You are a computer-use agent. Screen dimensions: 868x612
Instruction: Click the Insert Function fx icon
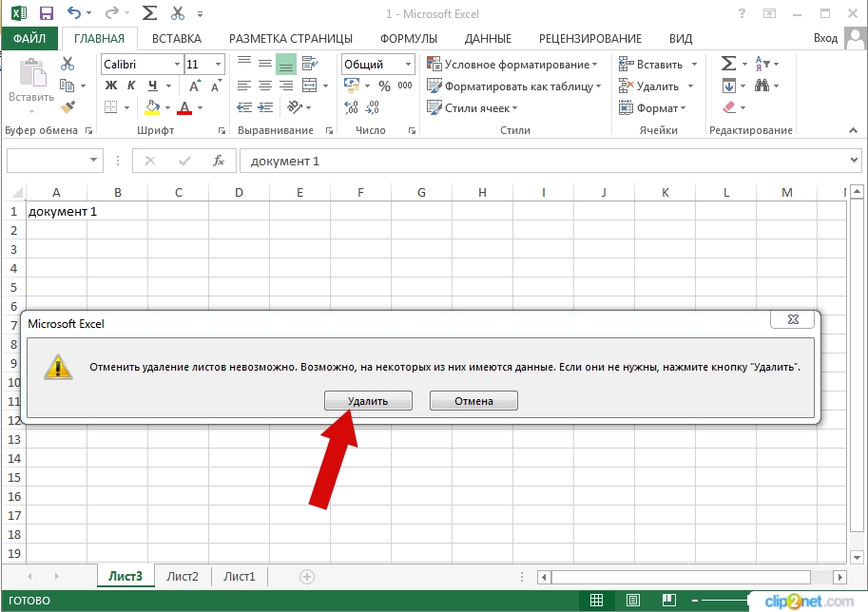[219, 161]
